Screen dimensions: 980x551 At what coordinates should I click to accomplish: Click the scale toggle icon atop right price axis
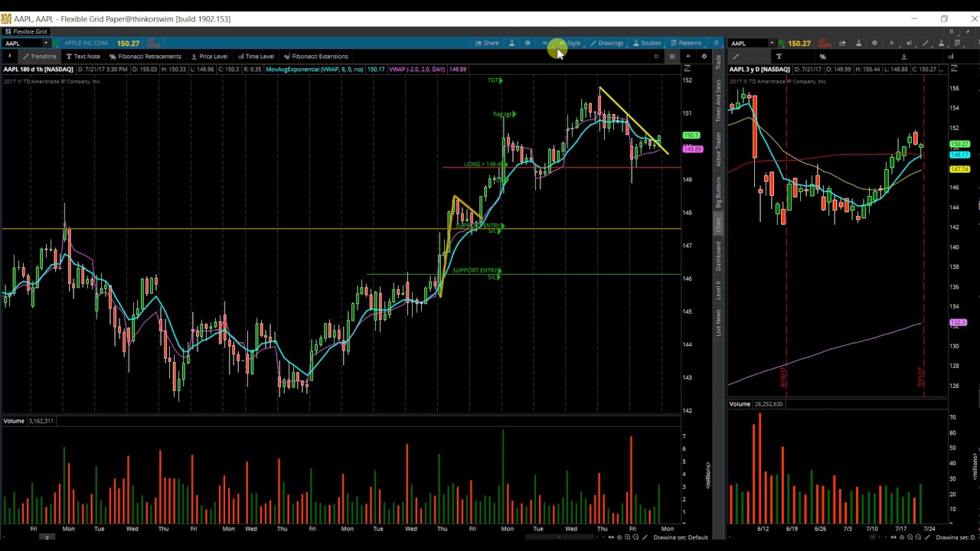coord(953,70)
